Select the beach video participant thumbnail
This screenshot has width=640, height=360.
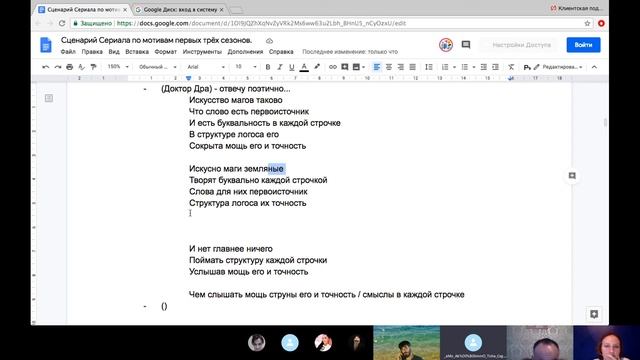click(407, 343)
